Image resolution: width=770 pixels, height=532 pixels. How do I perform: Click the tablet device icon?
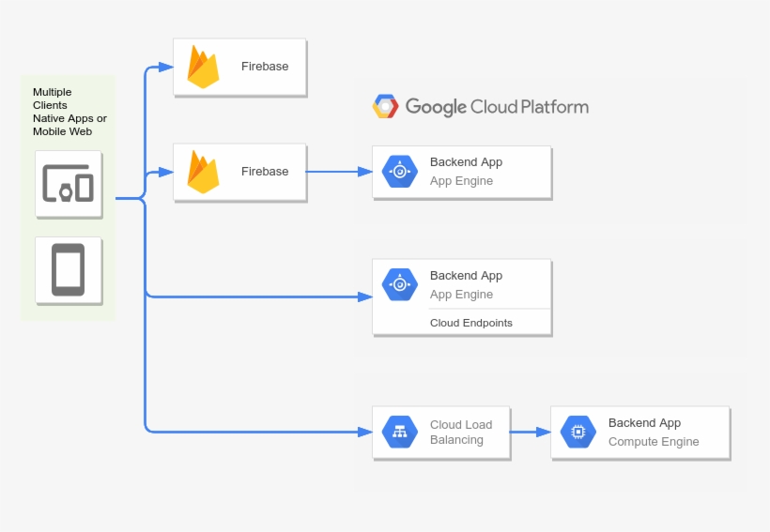click(x=69, y=270)
